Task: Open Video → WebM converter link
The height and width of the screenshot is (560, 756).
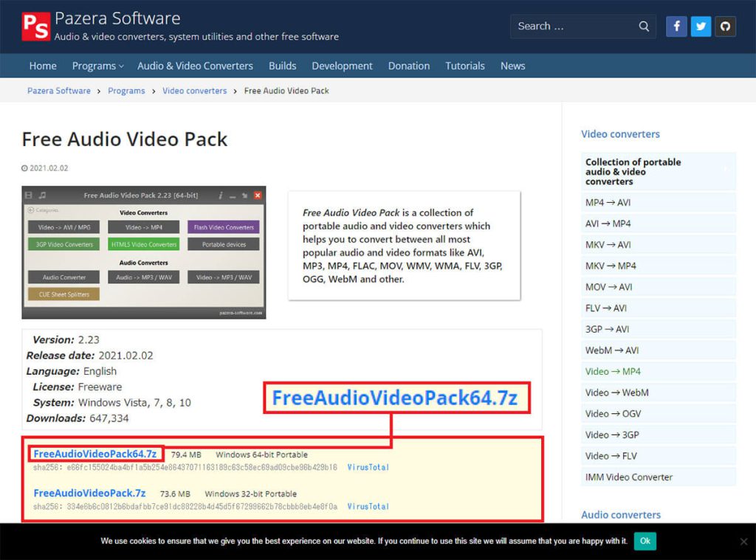Action: [659, 393]
